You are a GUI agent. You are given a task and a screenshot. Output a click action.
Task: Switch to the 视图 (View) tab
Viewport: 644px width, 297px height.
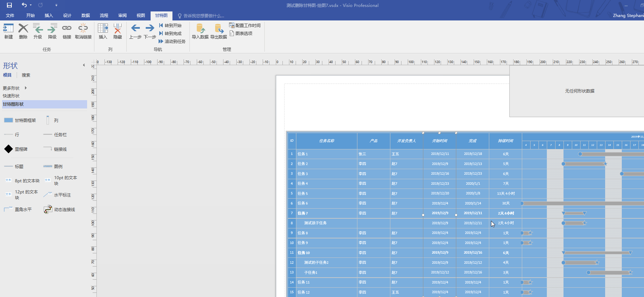pyautogui.click(x=141, y=15)
